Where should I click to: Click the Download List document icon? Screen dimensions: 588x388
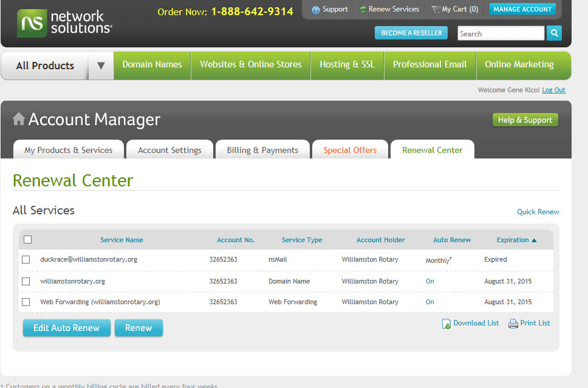pyautogui.click(x=446, y=324)
